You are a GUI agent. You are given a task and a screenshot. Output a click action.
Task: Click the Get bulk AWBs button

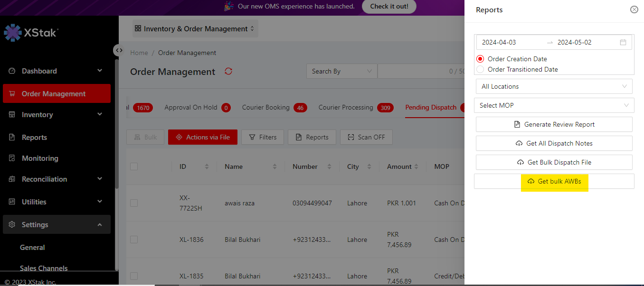click(x=554, y=181)
